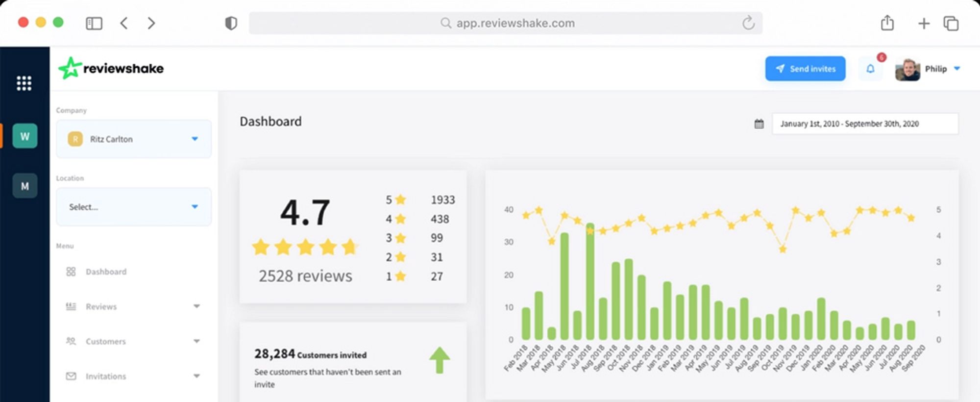Expand the Invitations submenu arrow
Screen dimensions: 980x402
(x=196, y=376)
